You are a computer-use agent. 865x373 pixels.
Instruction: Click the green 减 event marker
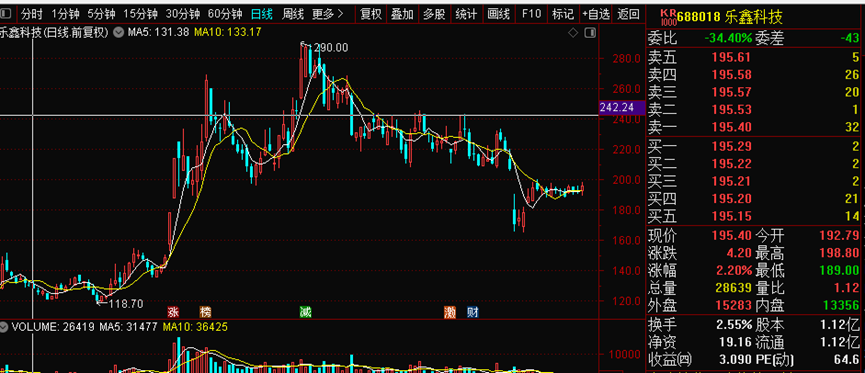coord(305,312)
